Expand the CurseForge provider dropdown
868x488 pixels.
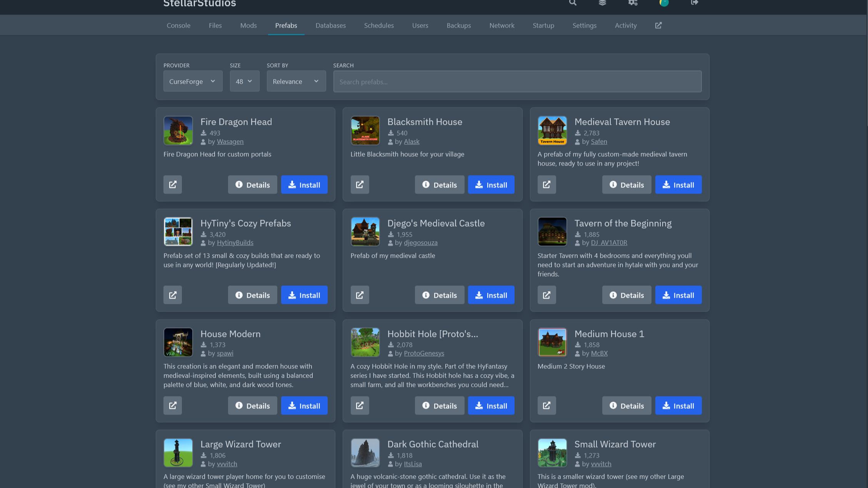pos(193,81)
